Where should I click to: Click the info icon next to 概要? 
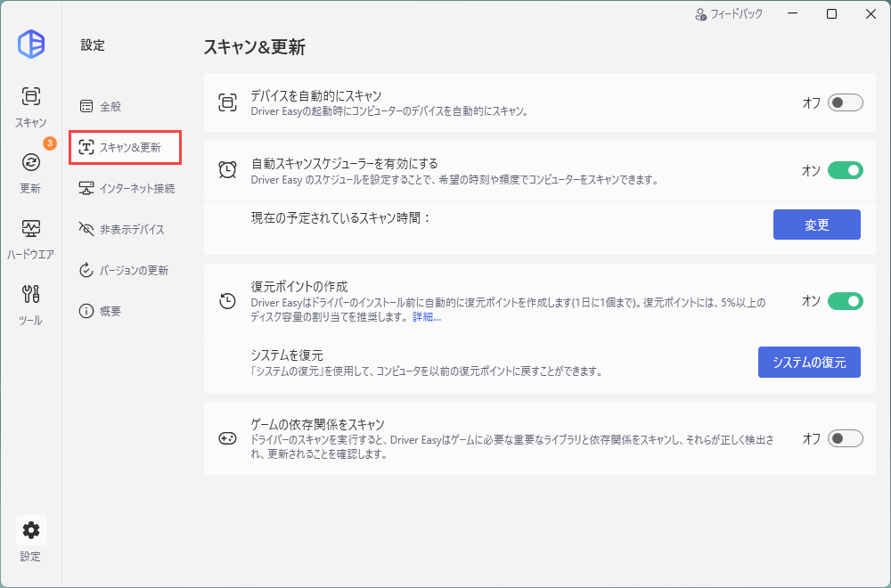[x=86, y=311]
